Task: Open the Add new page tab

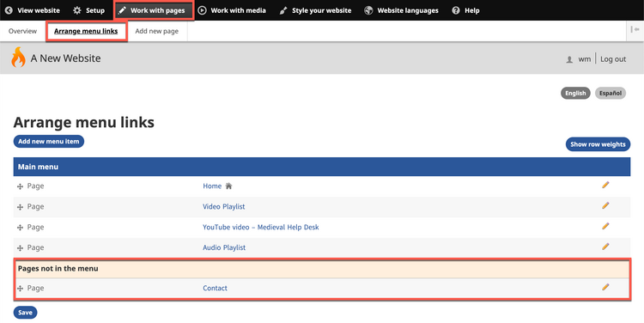Action: click(157, 31)
